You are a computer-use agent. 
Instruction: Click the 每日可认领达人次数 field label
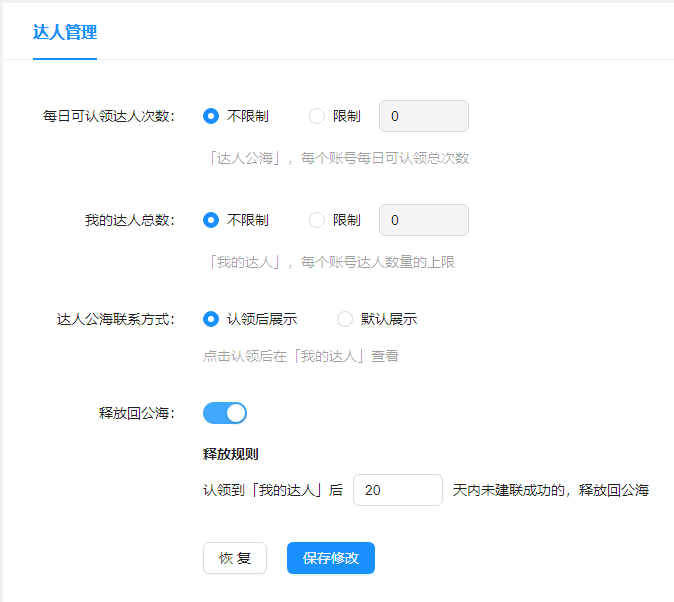pyautogui.click(x=109, y=116)
